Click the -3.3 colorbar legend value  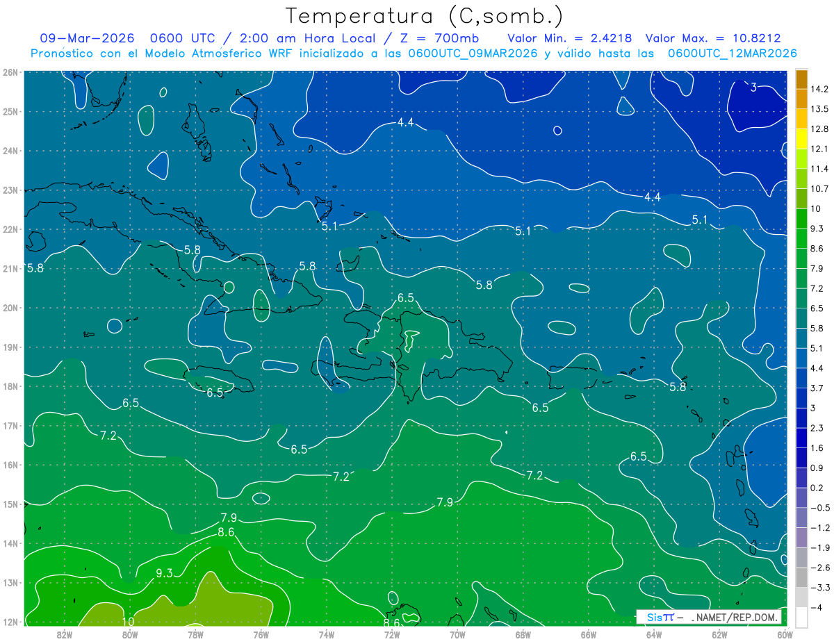(820, 588)
